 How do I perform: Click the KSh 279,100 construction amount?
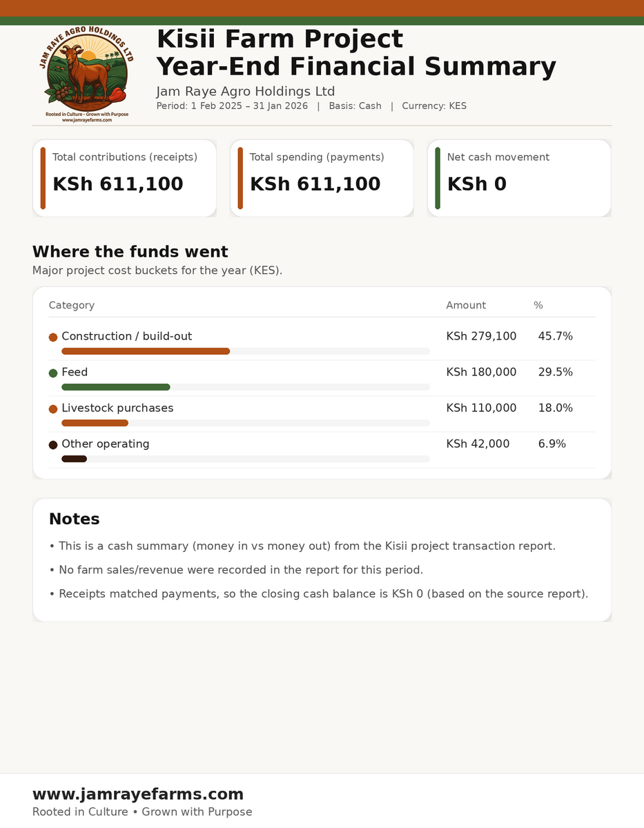481,337
